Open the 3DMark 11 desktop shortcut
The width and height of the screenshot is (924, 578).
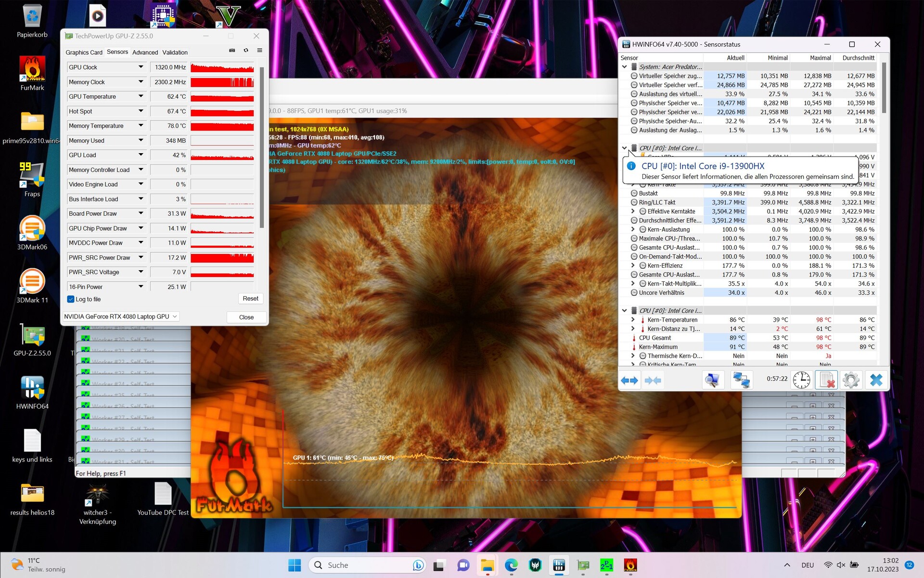[x=32, y=286]
